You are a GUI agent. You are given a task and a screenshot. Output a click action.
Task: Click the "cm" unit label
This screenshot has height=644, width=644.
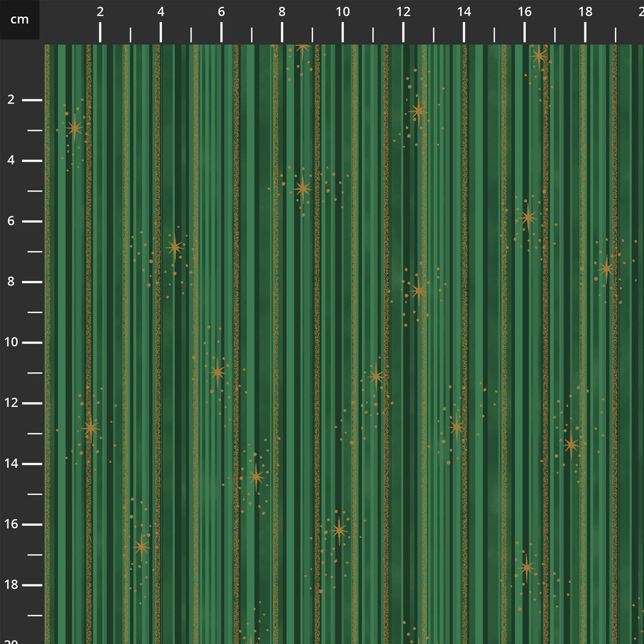coord(19,20)
